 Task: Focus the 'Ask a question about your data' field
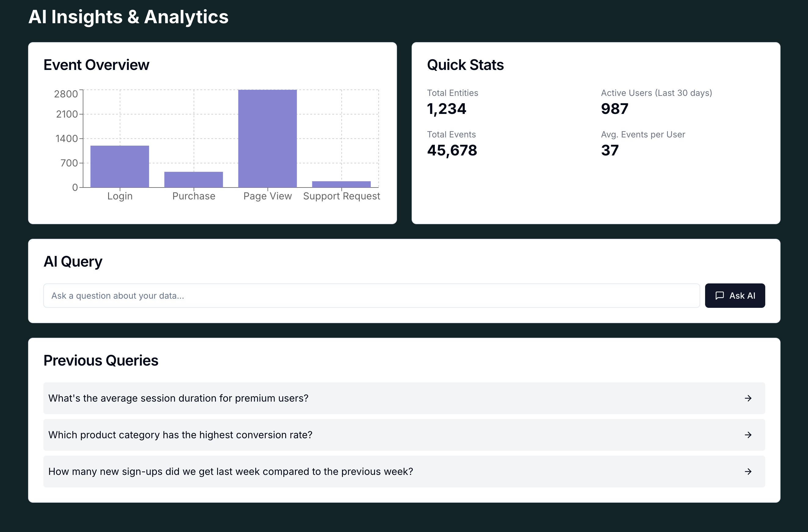click(371, 296)
